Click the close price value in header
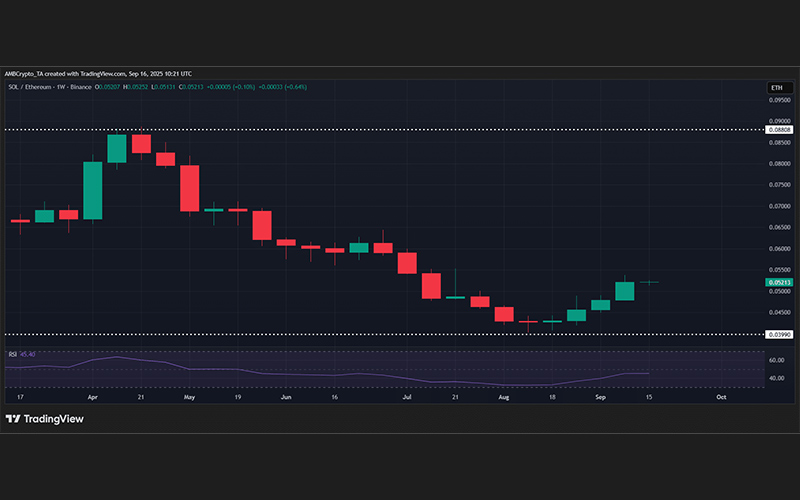800x500 pixels. click(193, 87)
